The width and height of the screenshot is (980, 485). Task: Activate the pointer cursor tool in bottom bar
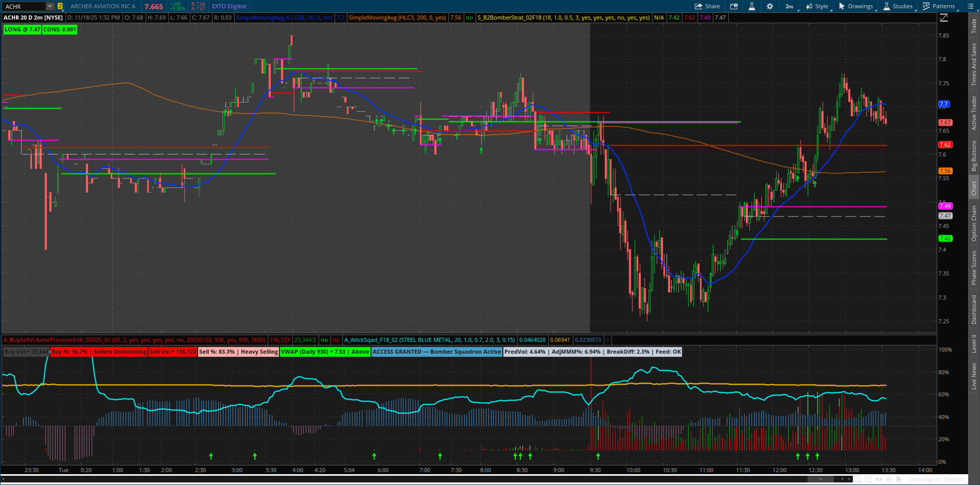coord(899,479)
